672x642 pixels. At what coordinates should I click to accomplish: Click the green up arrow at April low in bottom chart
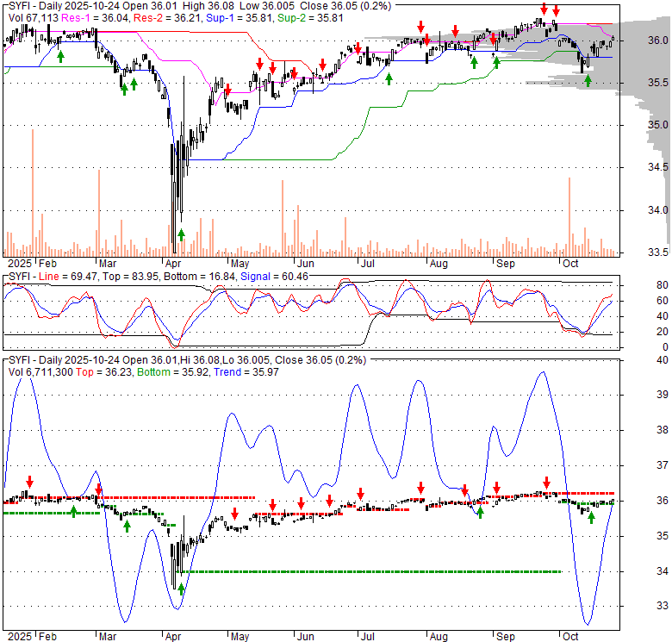pos(181,589)
